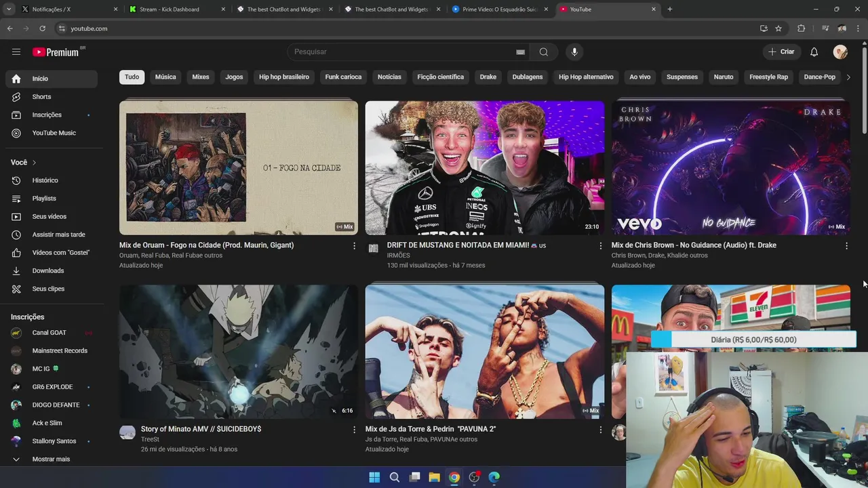Viewport: 868px width, 488px height.
Task: Start voice search with microphone icon
Action: [x=574, y=52]
